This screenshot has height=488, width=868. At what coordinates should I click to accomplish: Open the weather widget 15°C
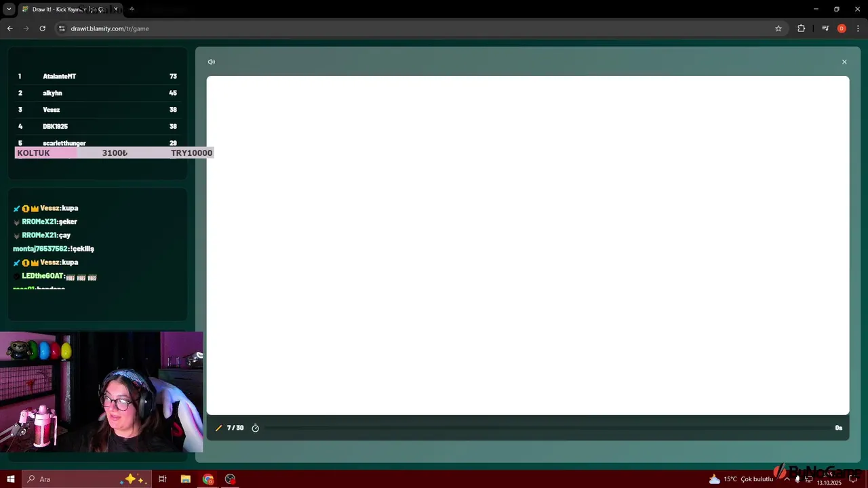(741, 479)
